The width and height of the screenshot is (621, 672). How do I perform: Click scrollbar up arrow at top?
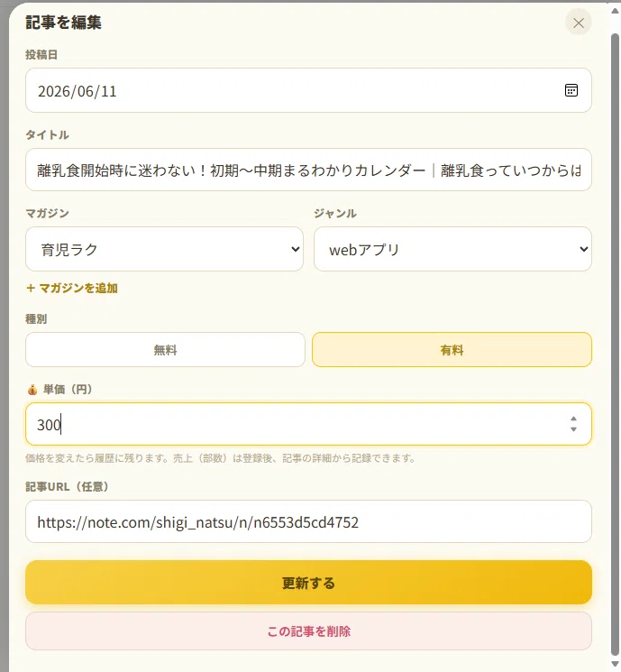click(x=615, y=11)
